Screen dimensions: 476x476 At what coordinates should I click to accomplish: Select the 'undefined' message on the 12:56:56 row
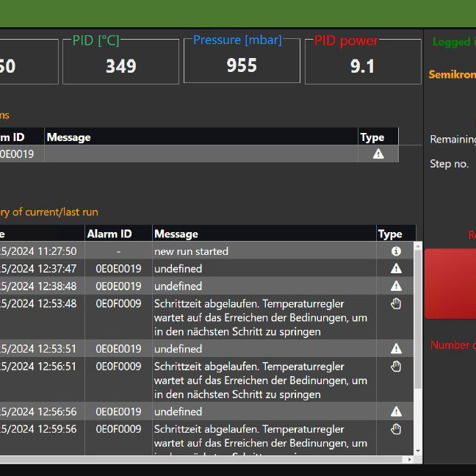pyautogui.click(x=178, y=411)
